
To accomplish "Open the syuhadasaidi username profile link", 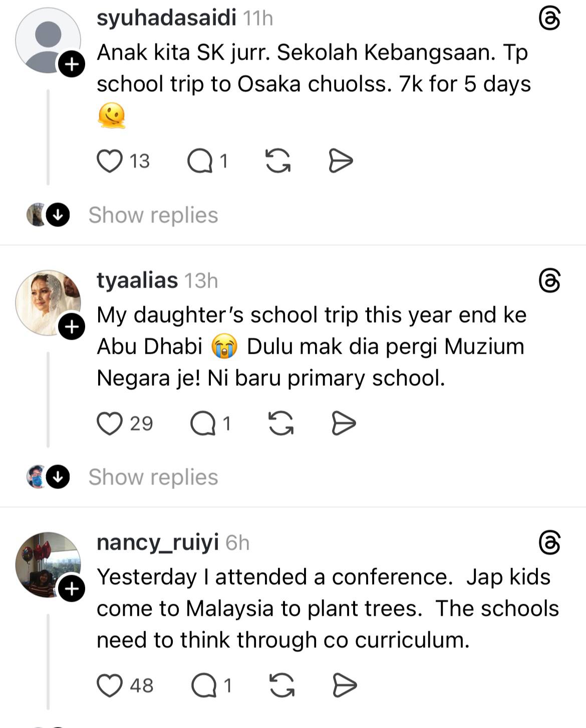I will click(x=166, y=18).
